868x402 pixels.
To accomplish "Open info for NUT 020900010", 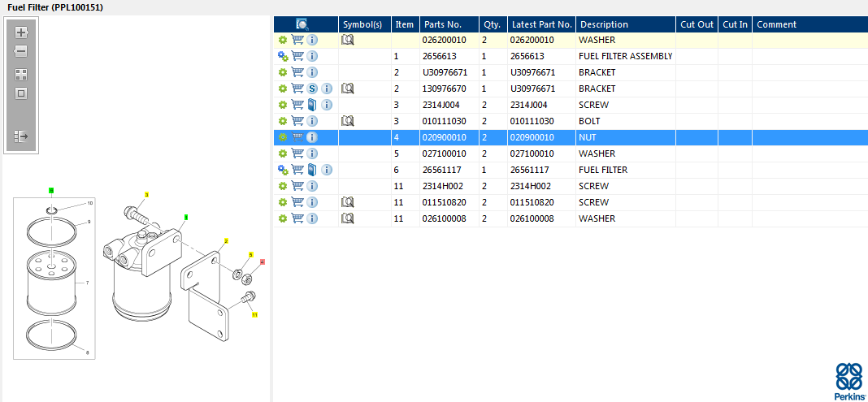I will click(x=312, y=137).
